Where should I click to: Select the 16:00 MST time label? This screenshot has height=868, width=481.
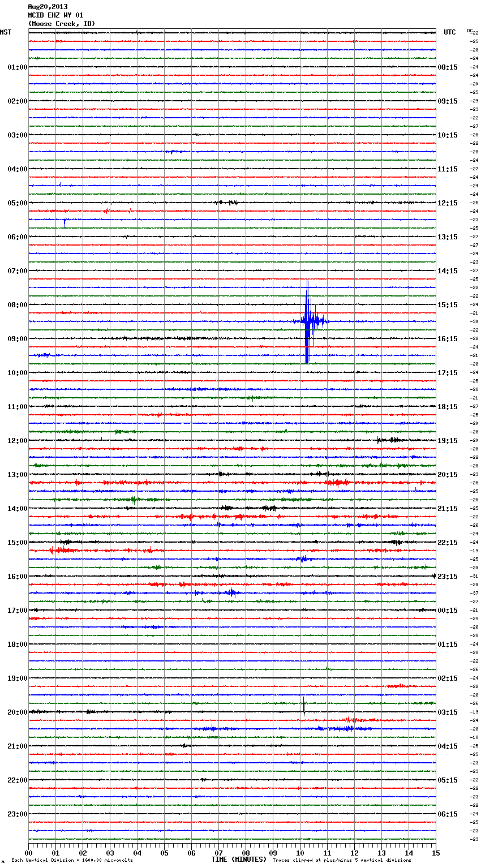(x=18, y=577)
